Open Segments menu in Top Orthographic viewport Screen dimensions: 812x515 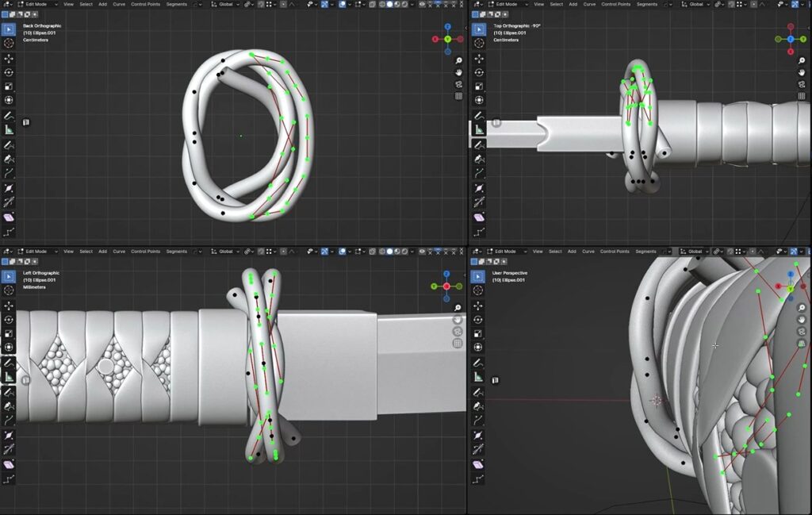[647, 4]
